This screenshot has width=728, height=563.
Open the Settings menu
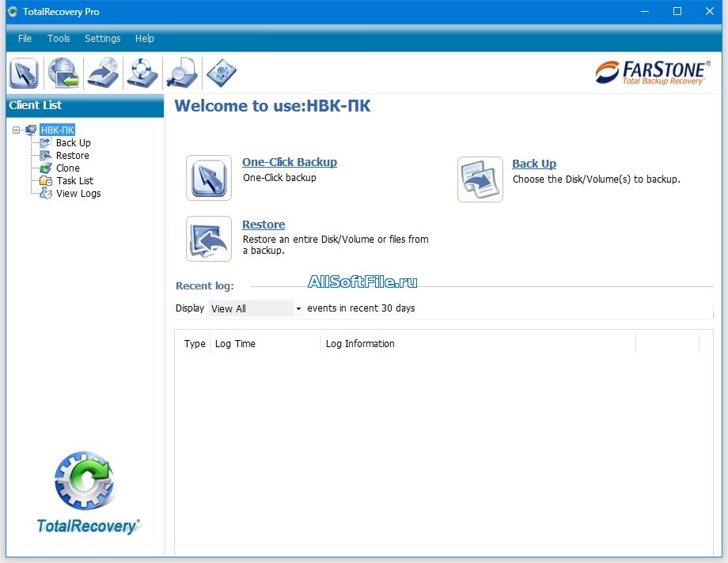(x=103, y=39)
